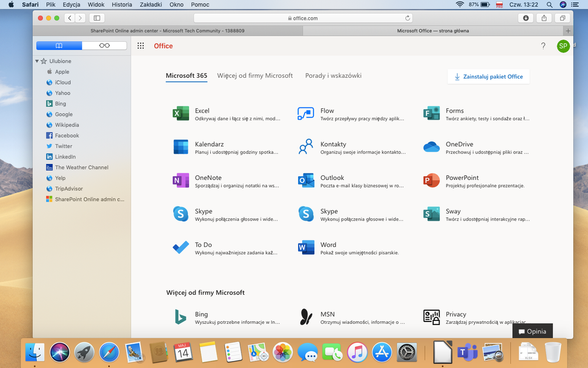This screenshot has height=368, width=588.
Task: Open Spotlight search in menu bar
Action: (x=549, y=5)
